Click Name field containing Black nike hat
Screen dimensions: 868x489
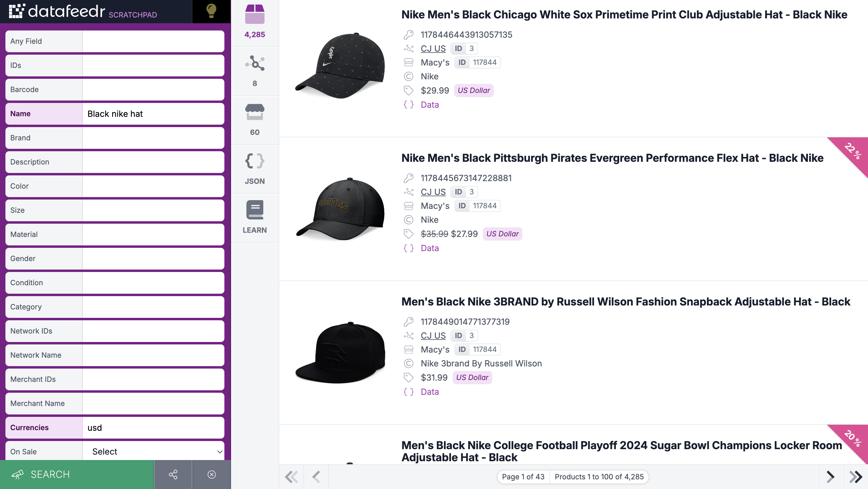click(x=153, y=114)
